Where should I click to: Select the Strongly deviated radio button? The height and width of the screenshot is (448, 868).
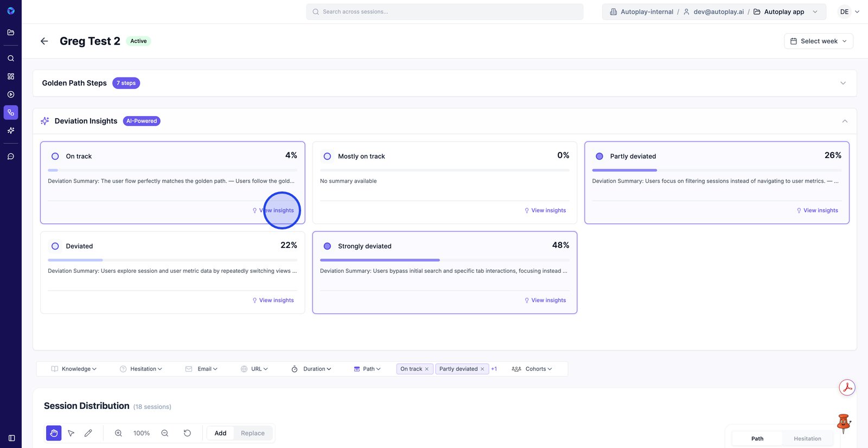[327, 246]
